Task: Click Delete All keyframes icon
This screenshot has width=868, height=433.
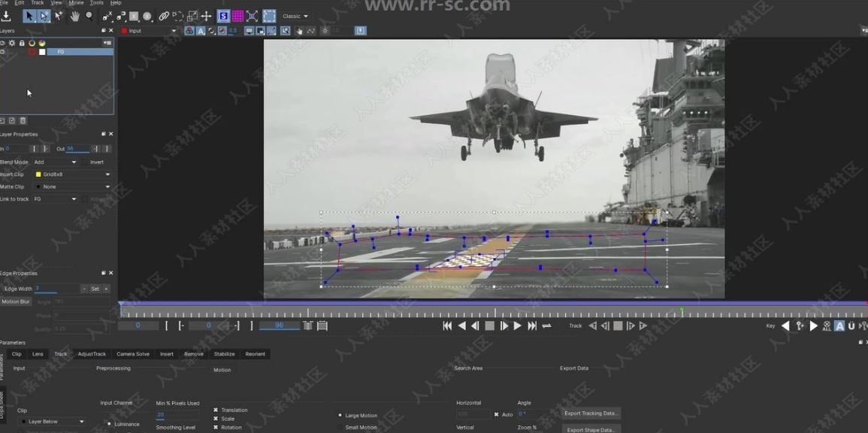Action: (x=827, y=326)
